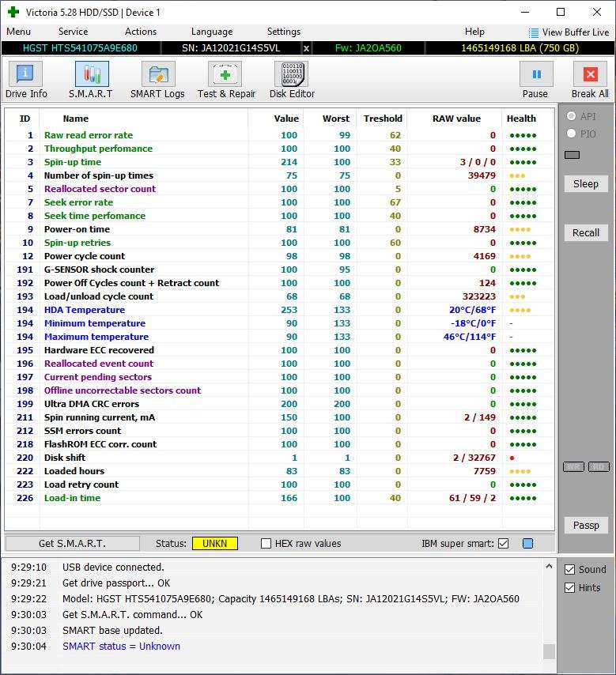Click the gray indicator box under PIO
The height and width of the screenshot is (675, 616).
tap(572, 155)
